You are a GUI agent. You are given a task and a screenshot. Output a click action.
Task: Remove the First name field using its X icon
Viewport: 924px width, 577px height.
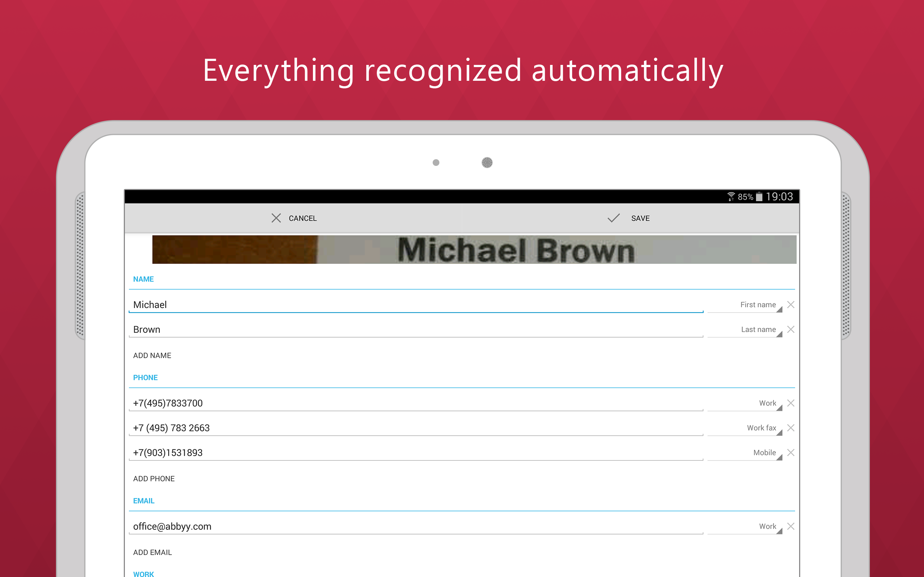click(x=791, y=304)
